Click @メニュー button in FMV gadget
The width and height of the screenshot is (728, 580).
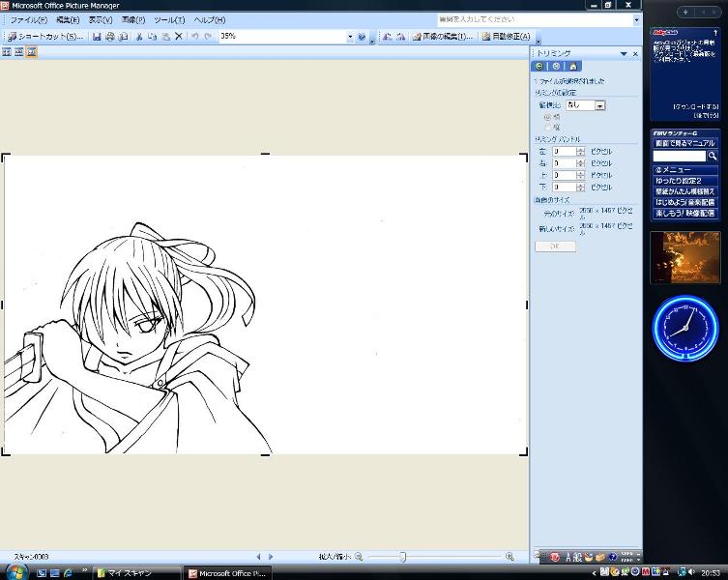[684, 170]
